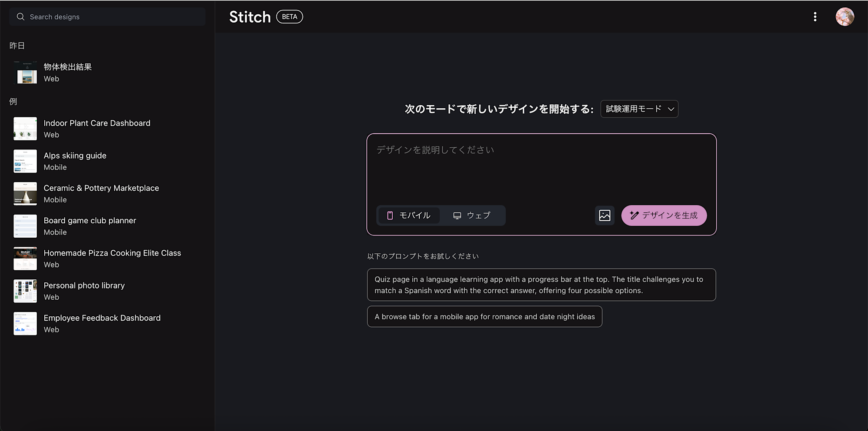Click Board game club planner thumbnail
The image size is (868, 431).
point(25,226)
